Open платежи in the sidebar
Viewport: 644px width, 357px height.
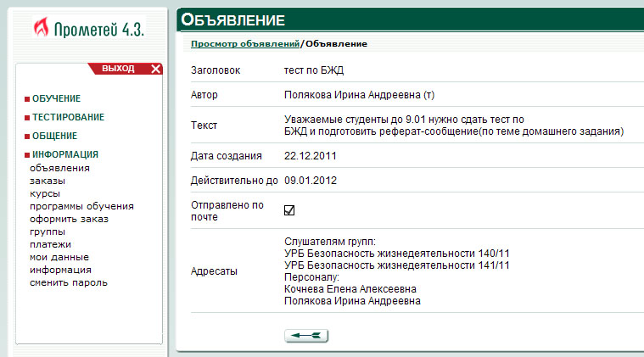tap(50, 244)
